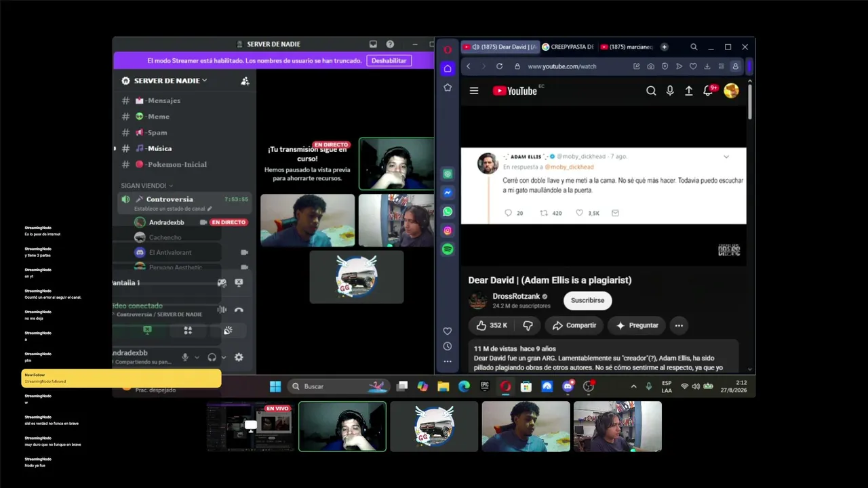Open ChatGPT icon in Opera sidebar
This screenshot has width=868, height=488.
pyautogui.click(x=448, y=174)
